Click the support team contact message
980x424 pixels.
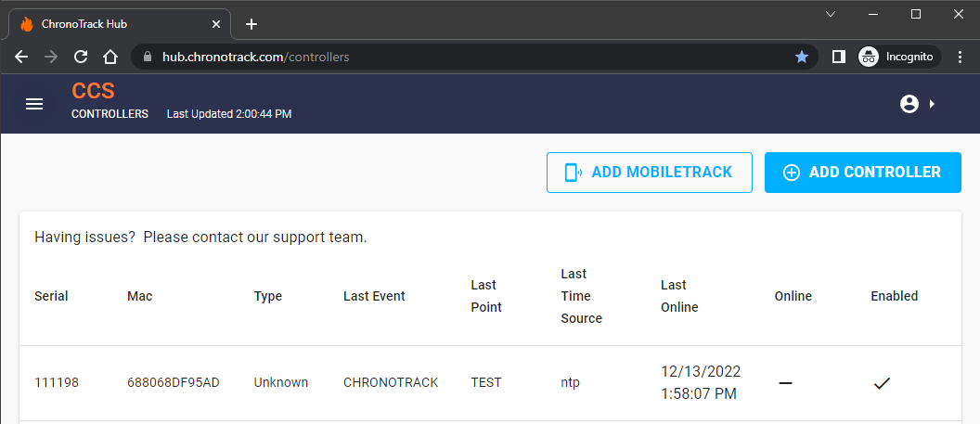coord(200,238)
